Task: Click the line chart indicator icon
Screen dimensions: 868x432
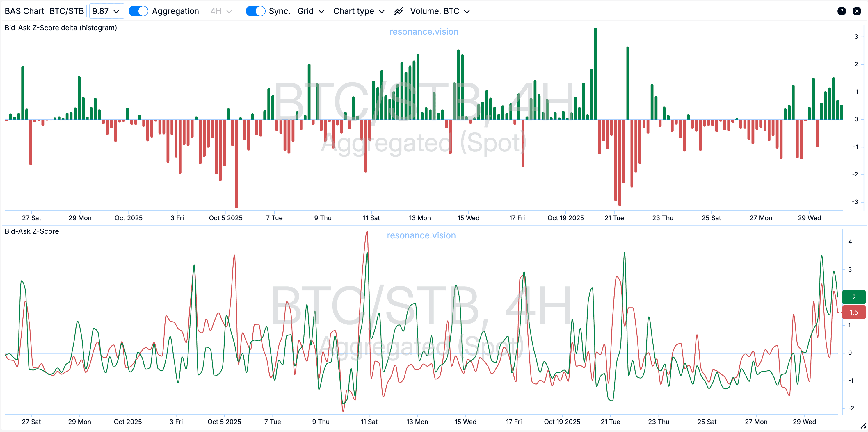Action: click(x=398, y=11)
